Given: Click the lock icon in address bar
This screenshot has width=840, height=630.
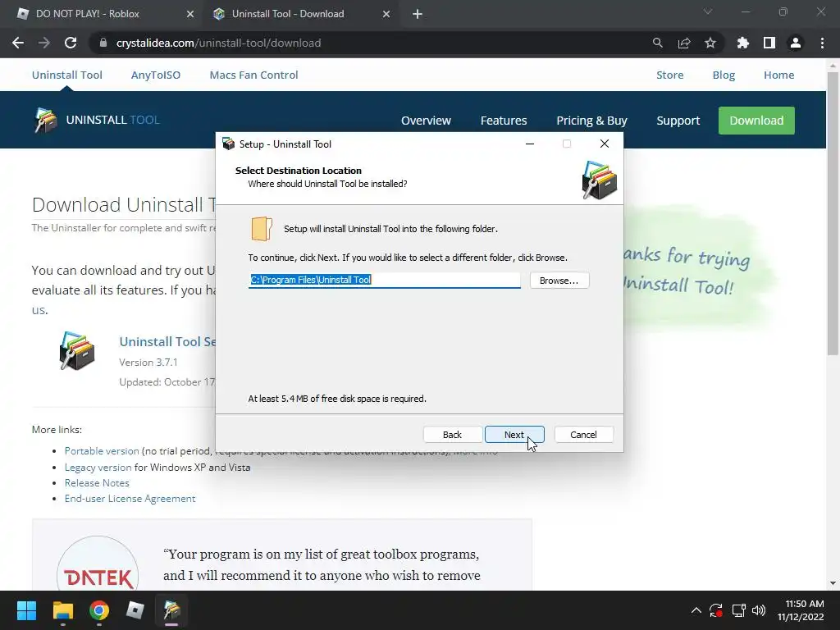Looking at the screenshot, I should pos(103,43).
